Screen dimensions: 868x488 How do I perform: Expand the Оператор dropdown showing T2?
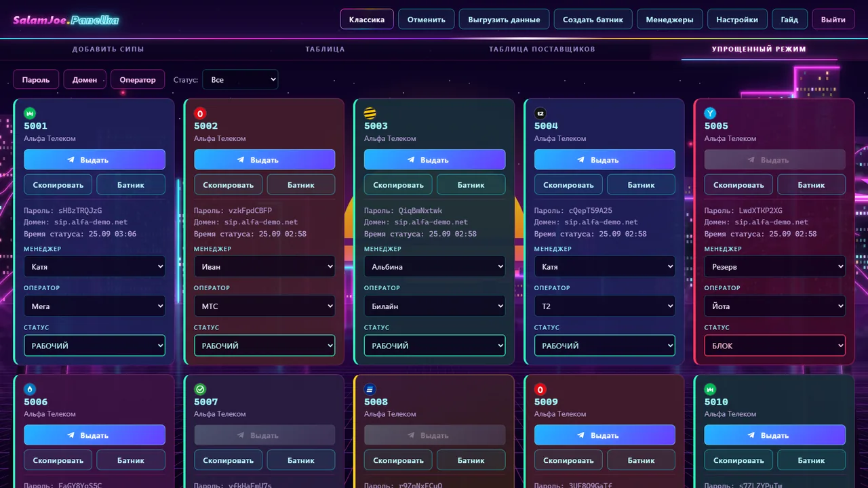point(605,306)
